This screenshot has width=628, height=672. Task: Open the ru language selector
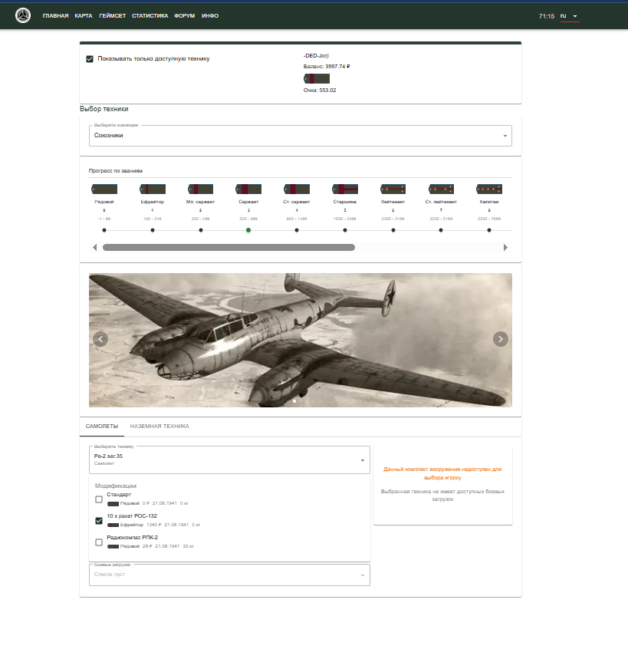click(569, 16)
